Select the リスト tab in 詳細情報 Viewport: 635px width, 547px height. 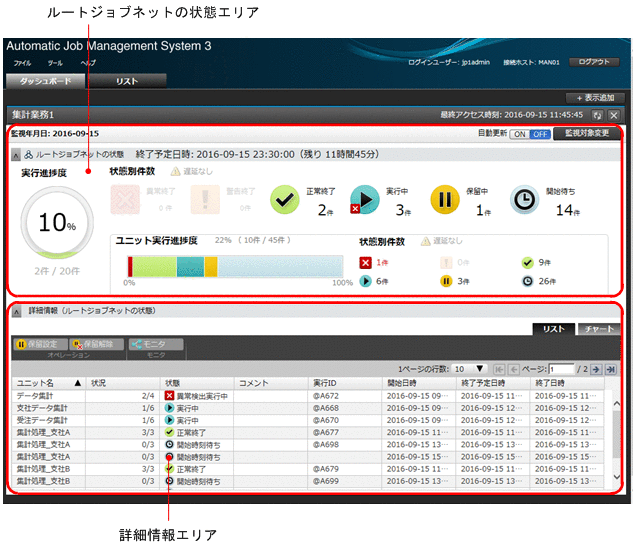tap(554, 329)
